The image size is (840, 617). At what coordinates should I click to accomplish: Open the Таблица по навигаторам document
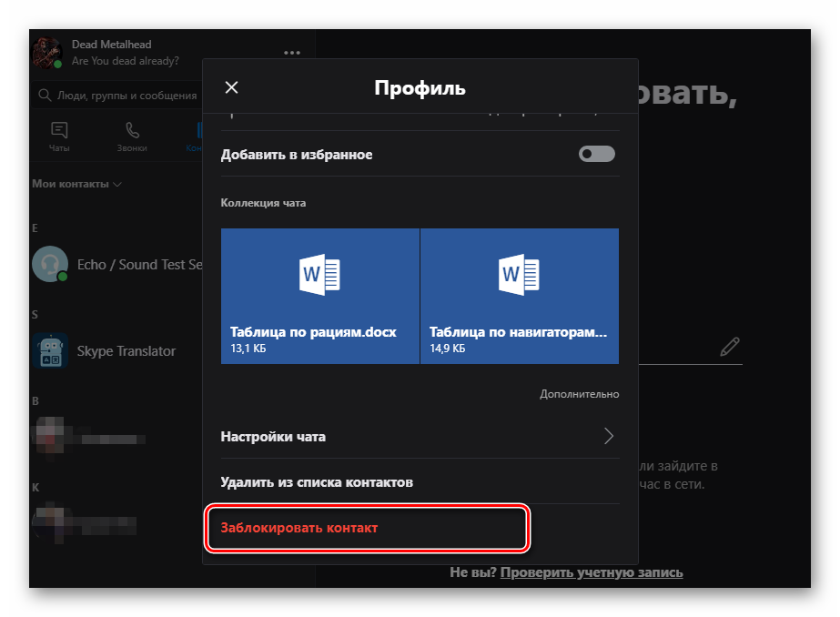point(519,296)
